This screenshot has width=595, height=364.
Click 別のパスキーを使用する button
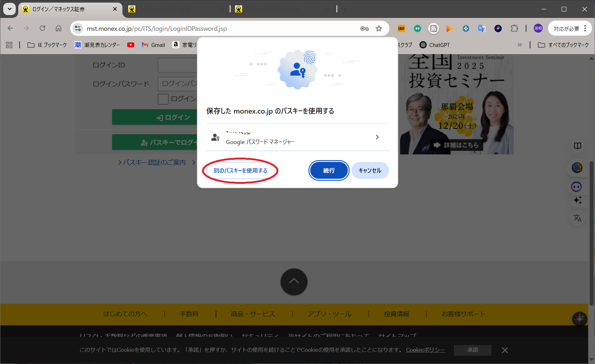[240, 171]
